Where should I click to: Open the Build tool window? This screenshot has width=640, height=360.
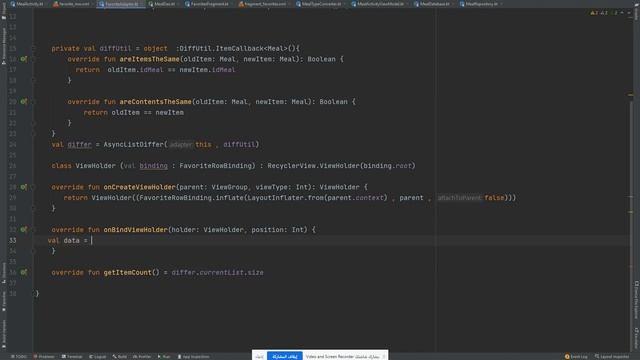click(x=120, y=357)
